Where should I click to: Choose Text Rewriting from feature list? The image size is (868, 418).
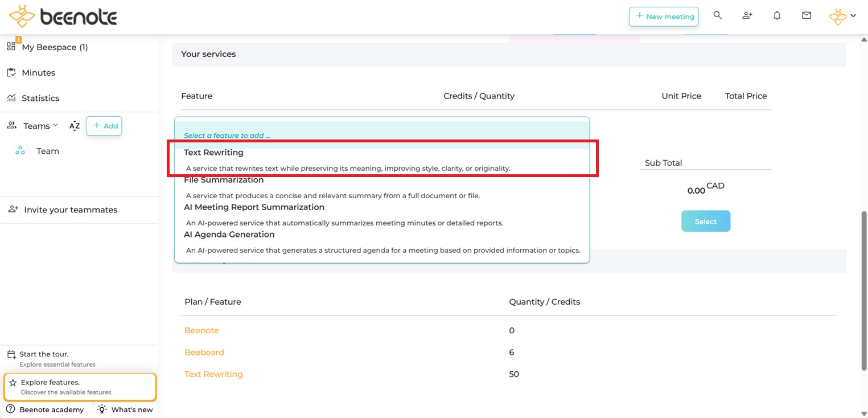[x=213, y=153]
